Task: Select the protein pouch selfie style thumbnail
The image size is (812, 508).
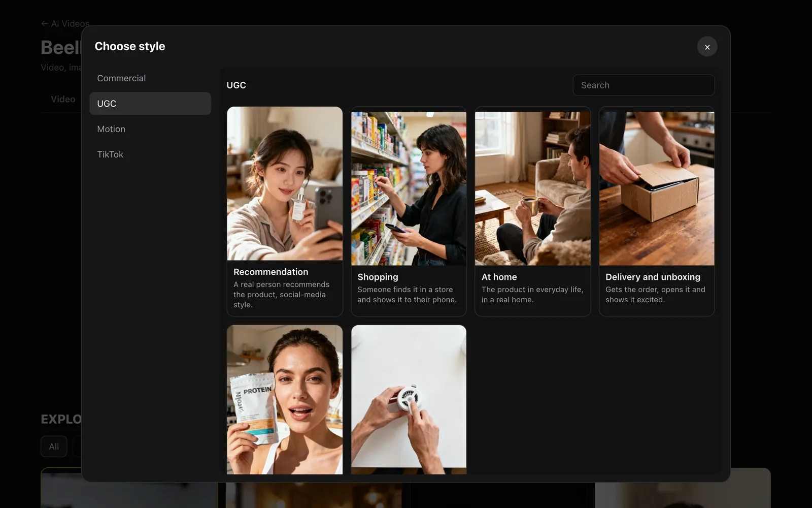Action: pyautogui.click(x=285, y=400)
